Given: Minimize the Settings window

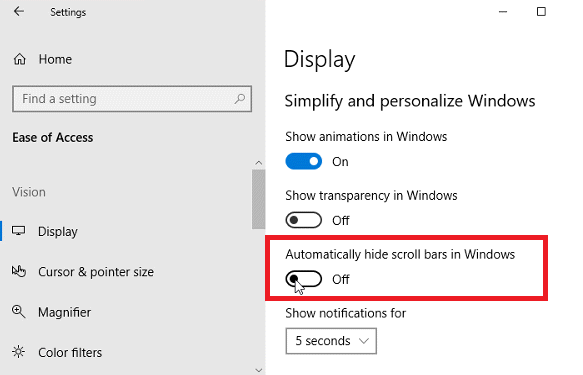Looking at the screenshot, I should pos(503,12).
